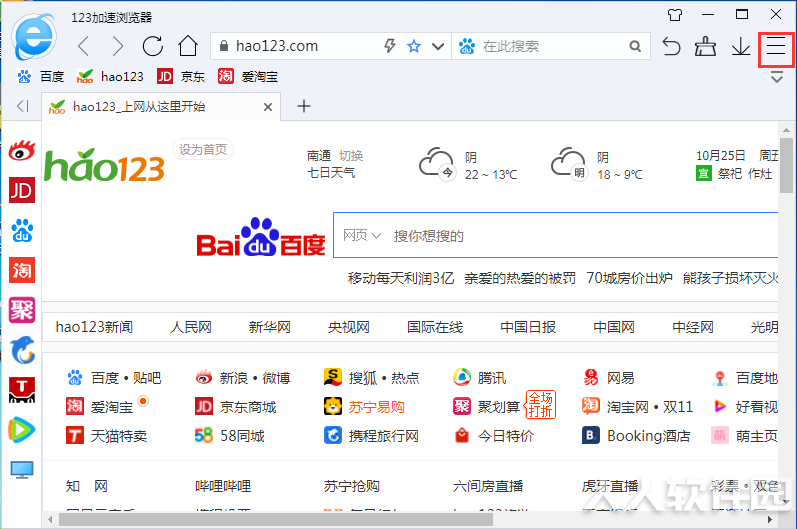Open 人民网 news link

(191, 327)
